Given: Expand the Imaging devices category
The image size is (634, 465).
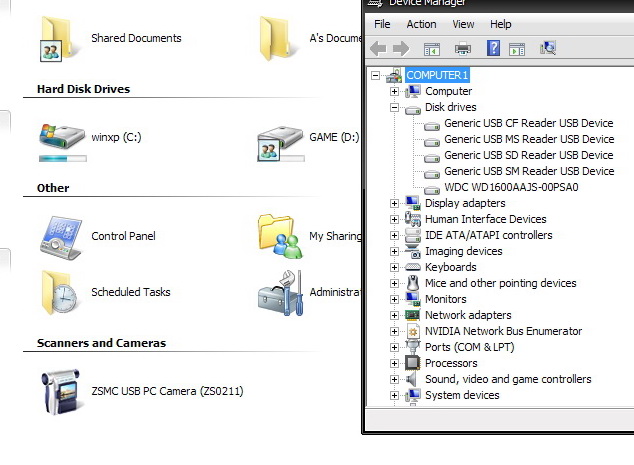Looking at the screenshot, I should tap(394, 252).
